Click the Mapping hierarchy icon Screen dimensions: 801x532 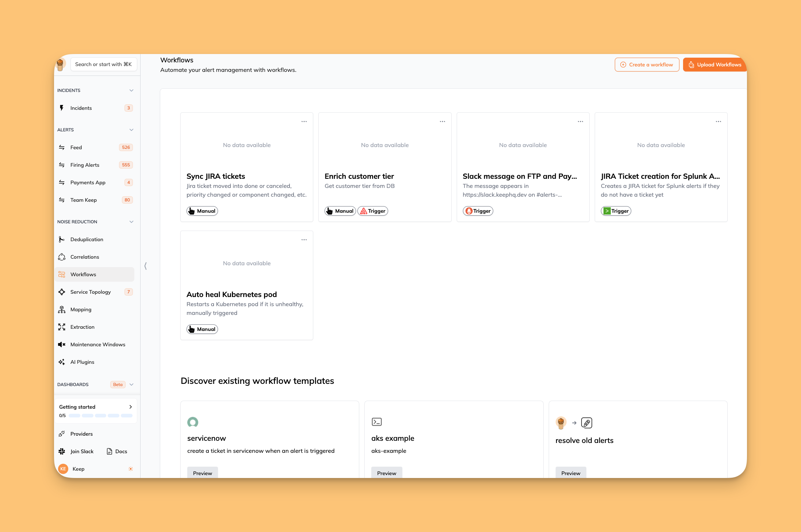(x=62, y=309)
